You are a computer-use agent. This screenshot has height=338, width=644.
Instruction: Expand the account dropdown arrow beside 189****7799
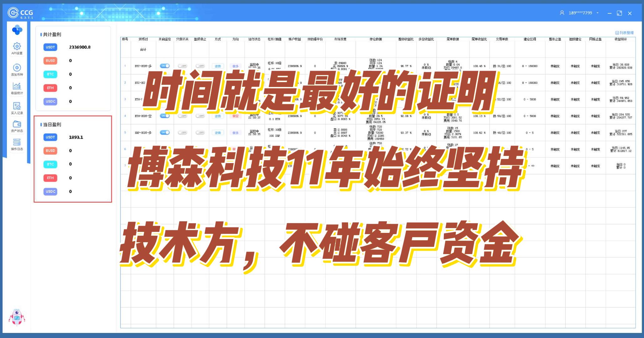pos(598,13)
